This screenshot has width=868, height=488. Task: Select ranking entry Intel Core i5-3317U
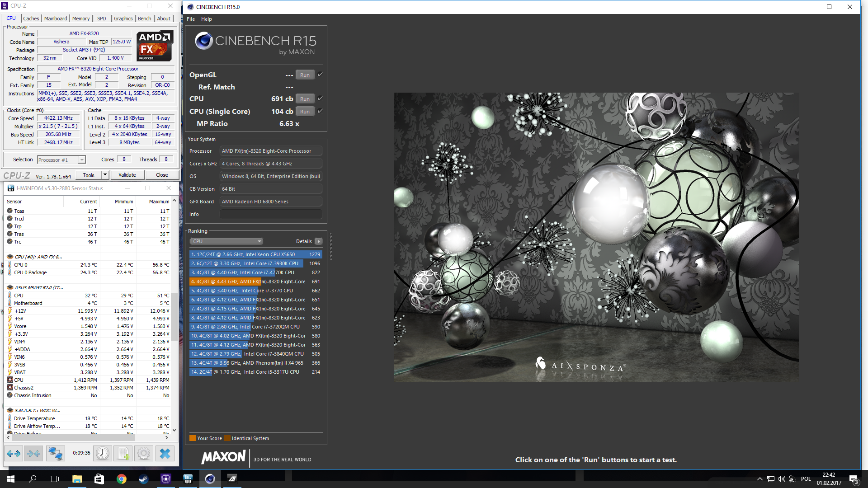[x=255, y=372]
